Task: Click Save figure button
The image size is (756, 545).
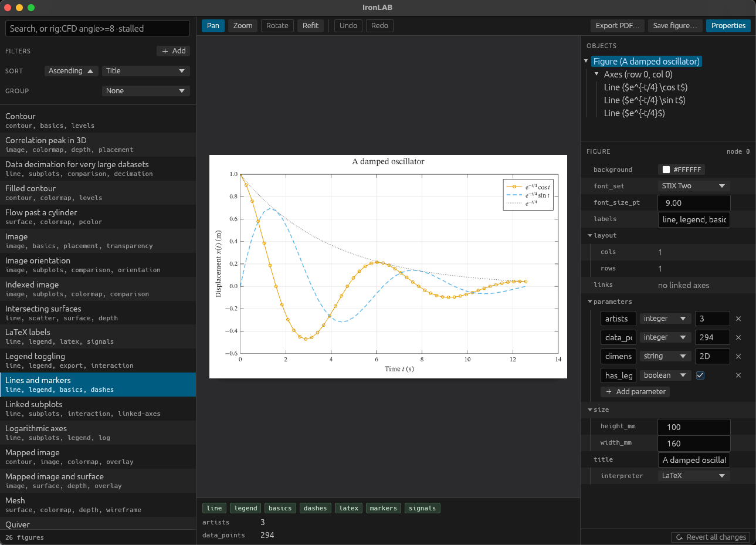Action: pyautogui.click(x=675, y=26)
